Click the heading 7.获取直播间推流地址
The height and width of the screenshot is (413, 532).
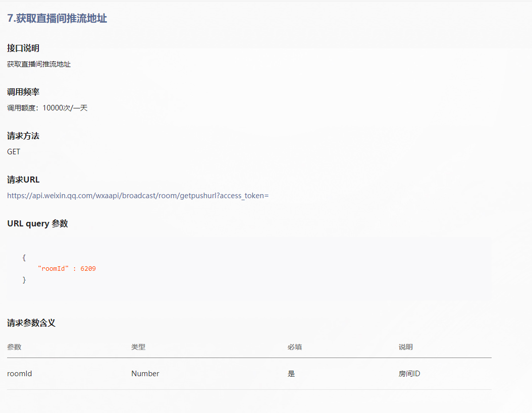click(x=57, y=18)
